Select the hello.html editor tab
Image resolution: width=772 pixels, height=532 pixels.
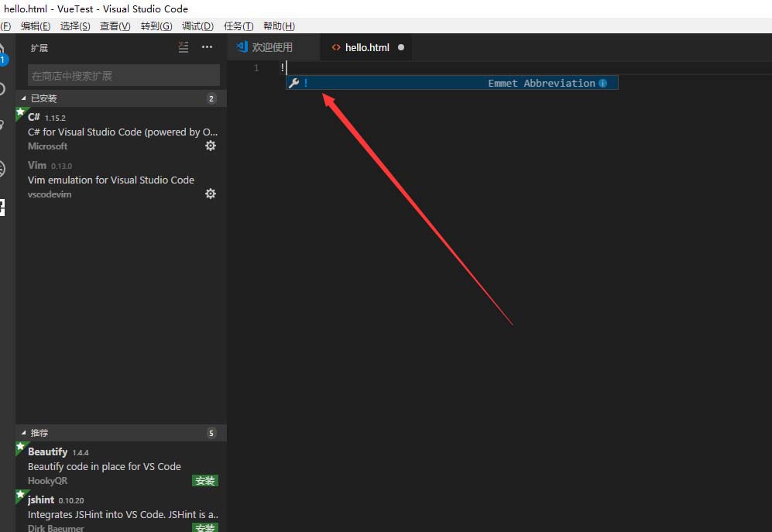coord(365,46)
